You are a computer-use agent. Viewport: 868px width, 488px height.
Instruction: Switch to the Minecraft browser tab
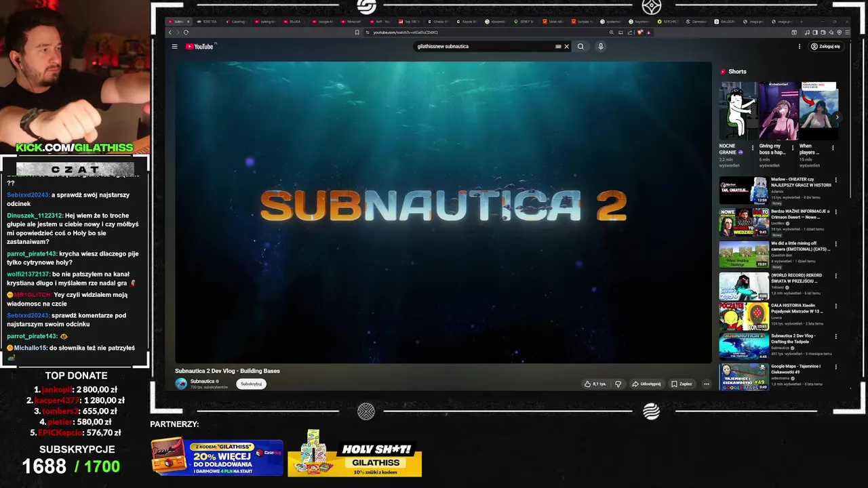[353, 22]
